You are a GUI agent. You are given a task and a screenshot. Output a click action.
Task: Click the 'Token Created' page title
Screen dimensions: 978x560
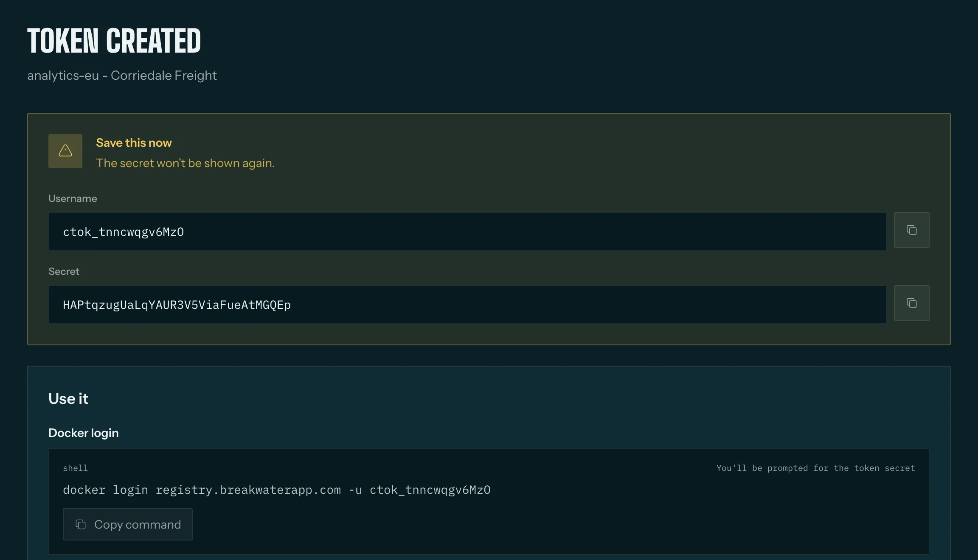pyautogui.click(x=114, y=41)
